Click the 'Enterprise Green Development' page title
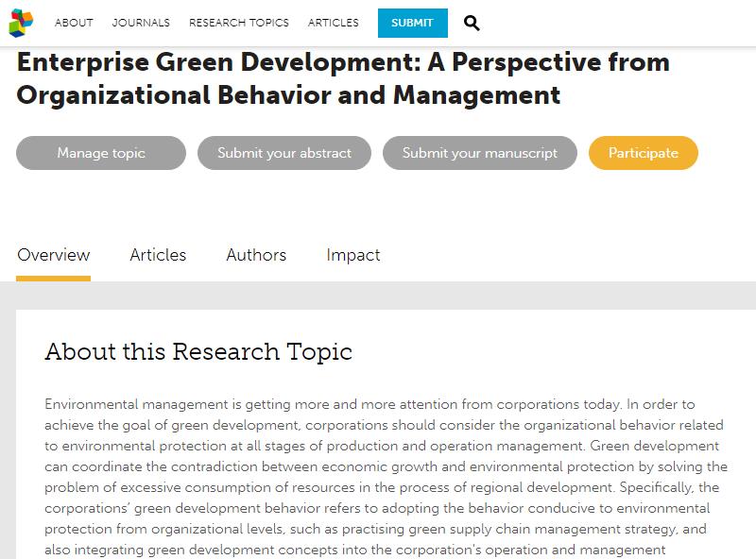The image size is (756, 559). pyautogui.click(x=343, y=78)
